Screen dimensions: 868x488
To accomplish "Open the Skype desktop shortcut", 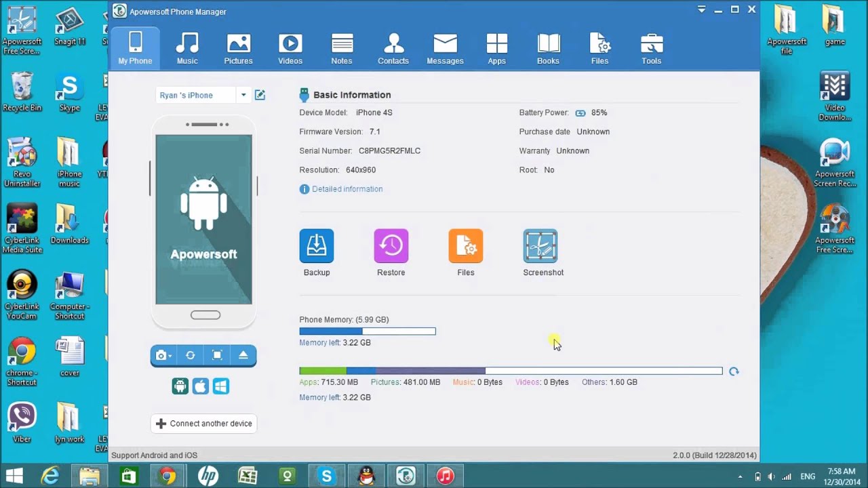I will (x=69, y=93).
